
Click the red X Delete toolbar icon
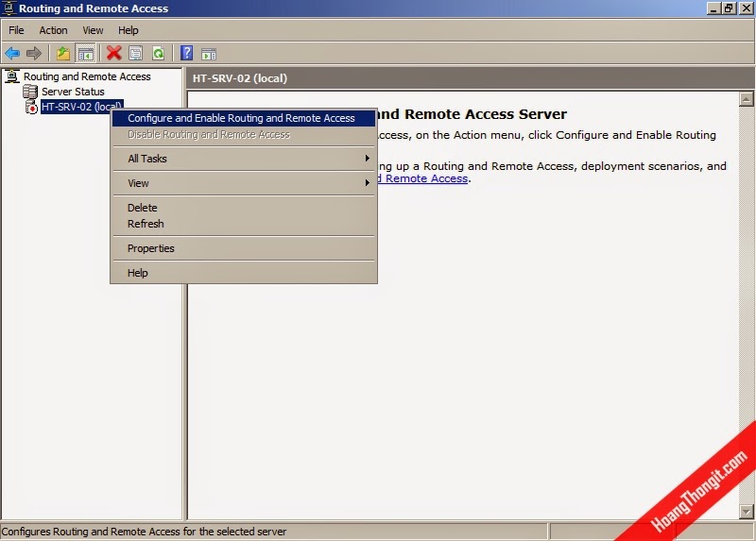pos(113,53)
